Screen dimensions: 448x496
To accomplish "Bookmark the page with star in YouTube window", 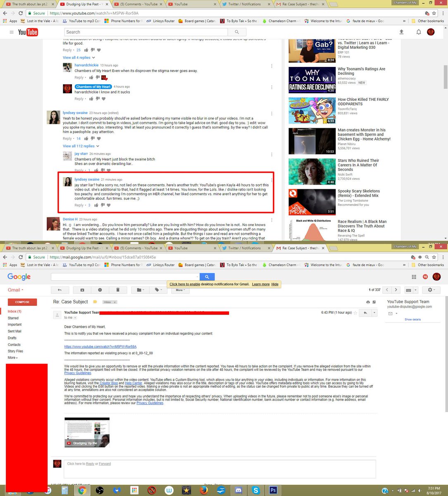I will click(434, 13).
